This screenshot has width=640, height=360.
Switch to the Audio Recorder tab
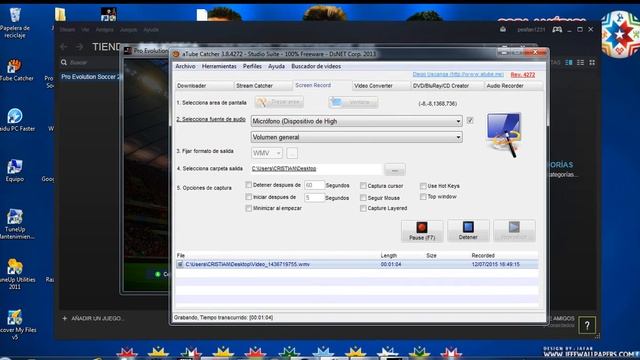[513, 86]
